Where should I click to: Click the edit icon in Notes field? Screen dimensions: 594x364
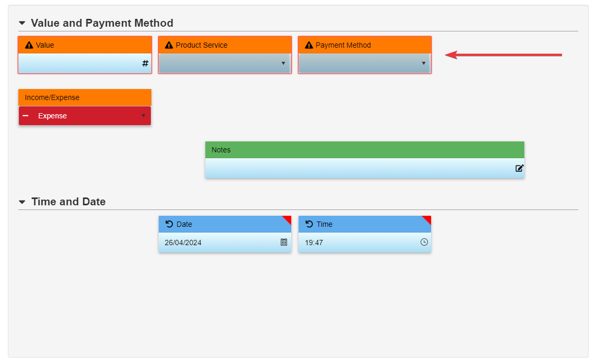519,168
